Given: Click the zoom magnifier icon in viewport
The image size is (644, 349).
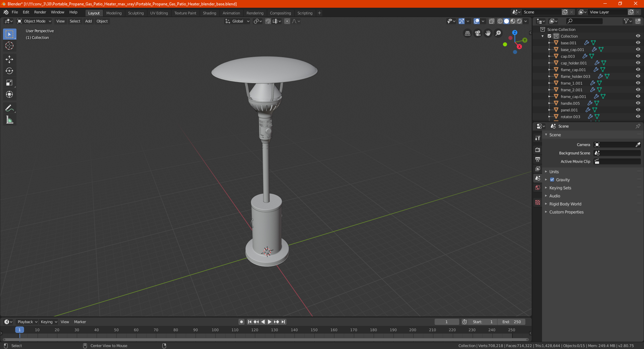Looking at the screenshot, I should coord(498,33).
